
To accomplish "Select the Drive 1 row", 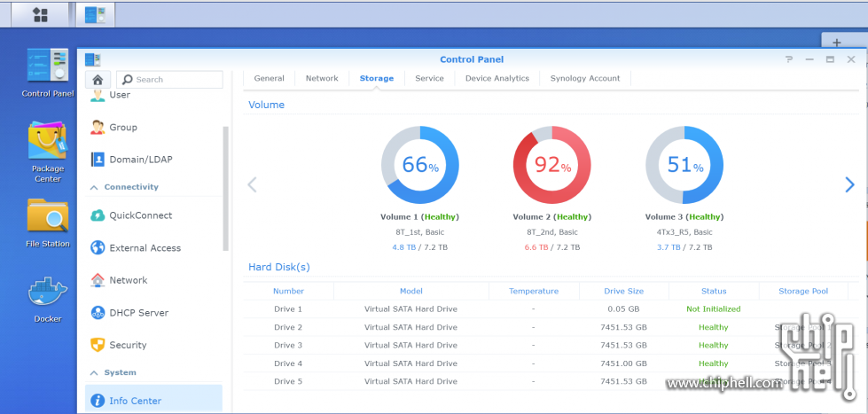I will (551, 309).
